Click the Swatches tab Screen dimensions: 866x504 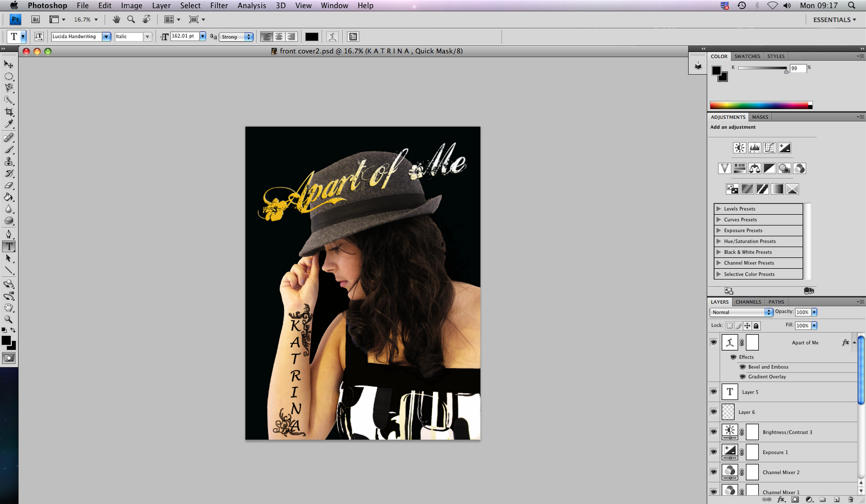[x=747, y=56]
